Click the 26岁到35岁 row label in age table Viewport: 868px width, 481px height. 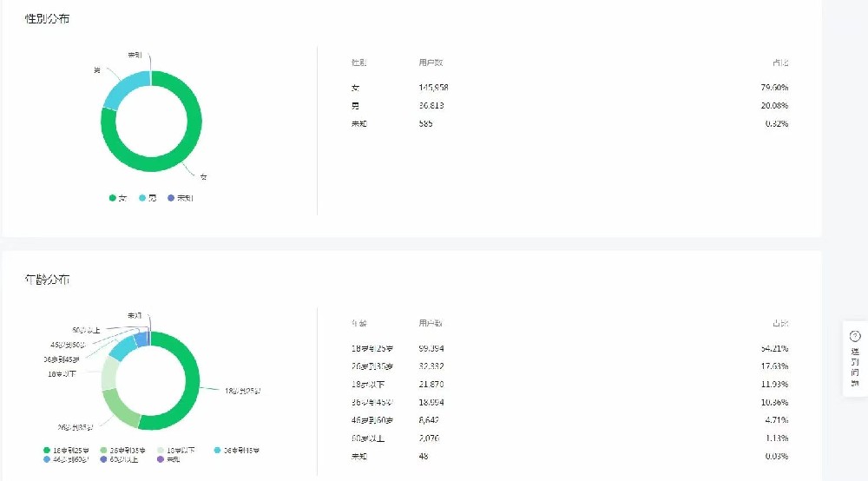click(372, 366)
